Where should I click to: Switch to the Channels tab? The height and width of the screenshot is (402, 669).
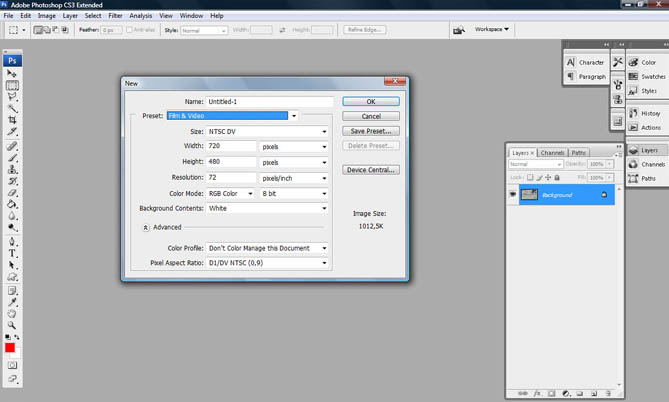point(553,153)
